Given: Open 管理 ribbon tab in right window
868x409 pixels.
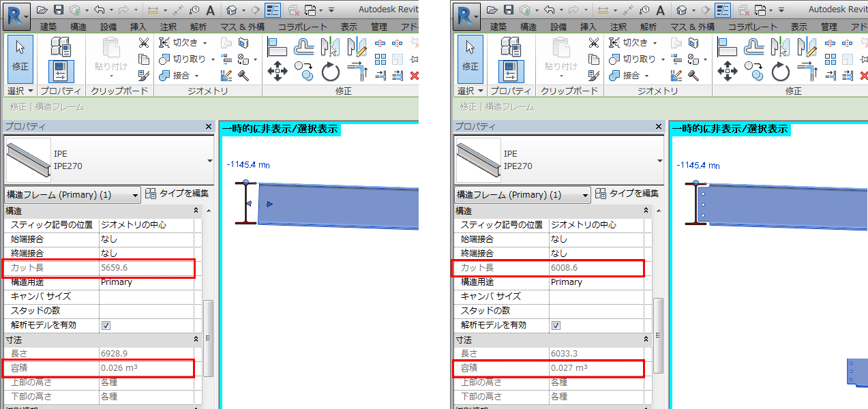Looking at the screenshot, I should point(828,27).
